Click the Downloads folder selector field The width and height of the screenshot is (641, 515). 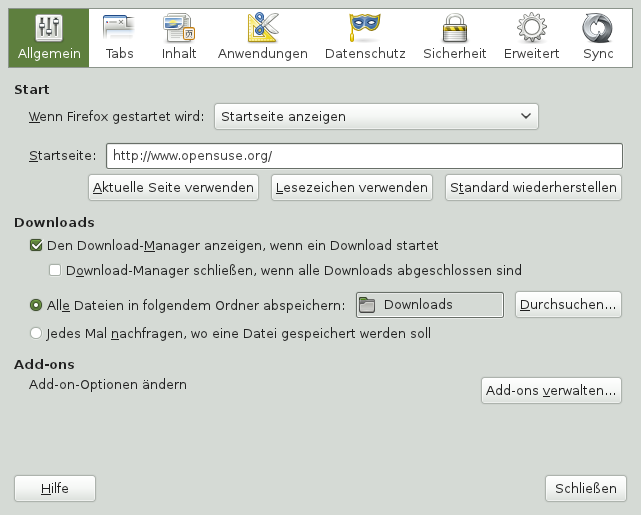tap(429, 305)
